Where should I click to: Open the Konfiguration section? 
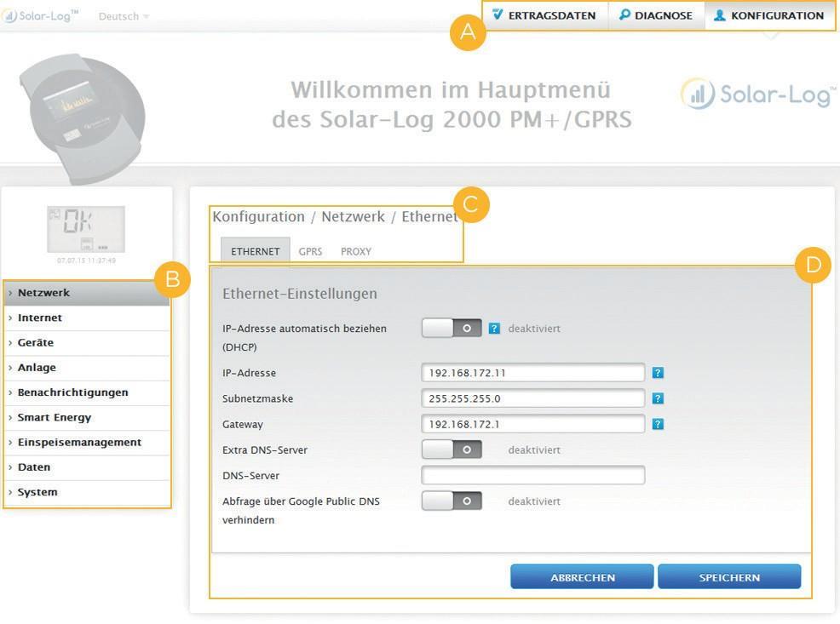[x=769, y=15]
